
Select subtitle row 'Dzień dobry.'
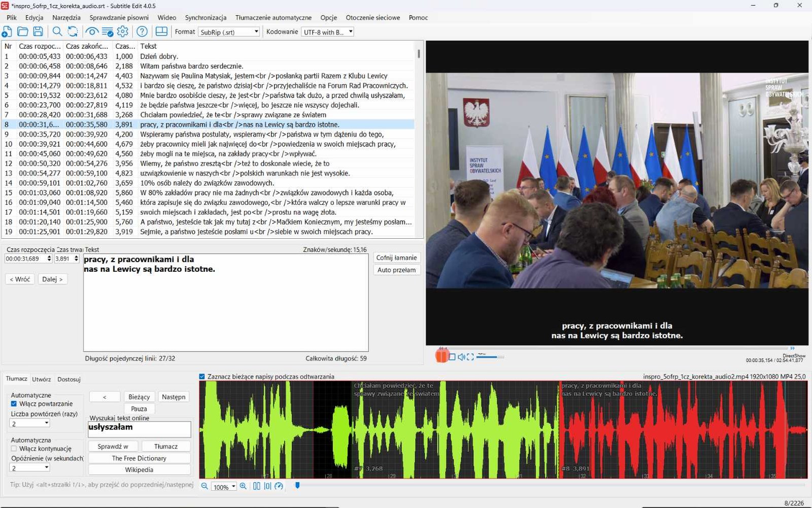208,56
